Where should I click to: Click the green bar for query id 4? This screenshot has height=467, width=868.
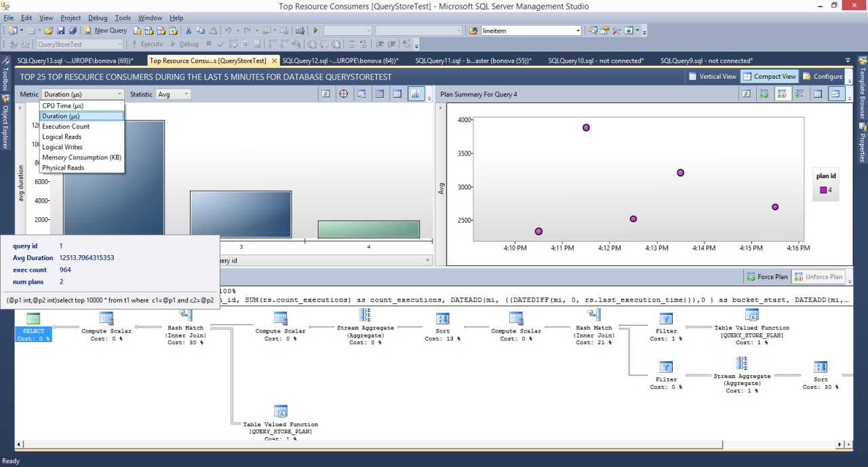(x=369, y=229)
